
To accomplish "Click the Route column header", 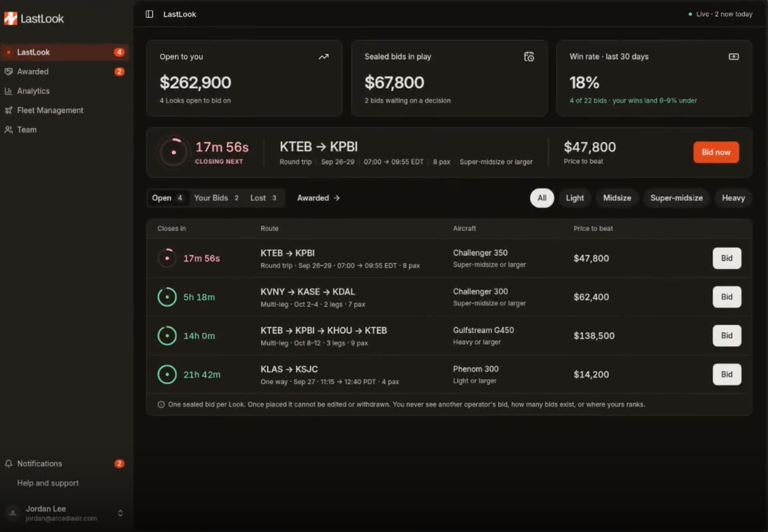I will [269, 228].
